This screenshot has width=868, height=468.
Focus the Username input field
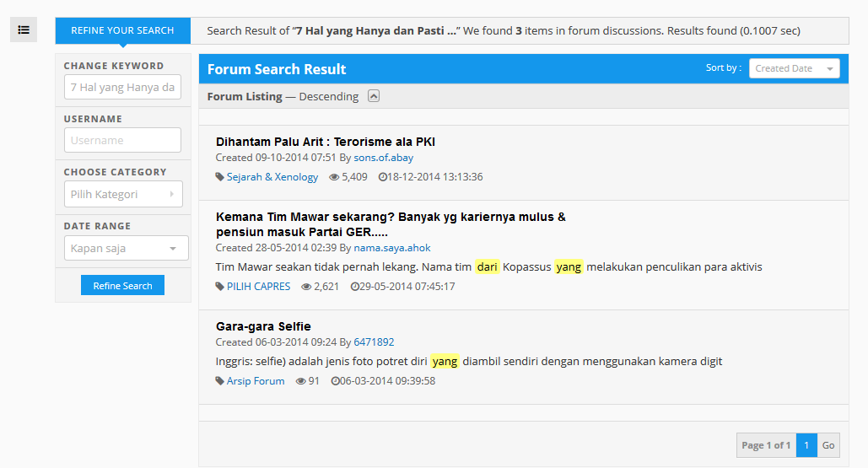click(122, 141)
